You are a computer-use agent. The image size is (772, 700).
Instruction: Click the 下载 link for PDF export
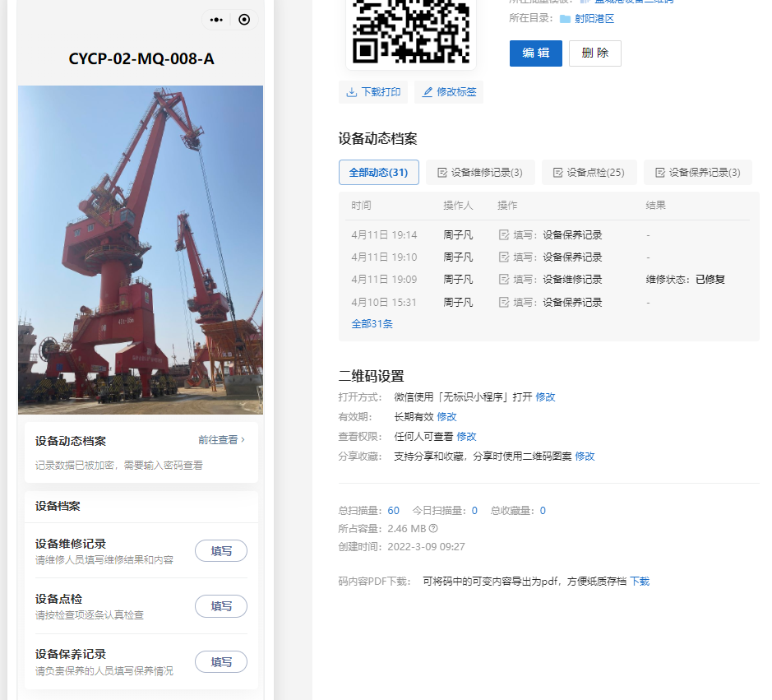[640, 582]
